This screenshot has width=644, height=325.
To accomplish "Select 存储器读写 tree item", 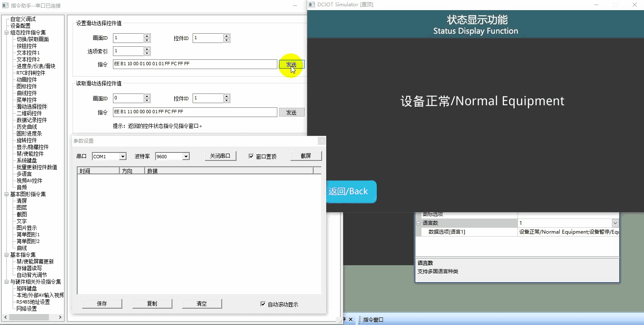I will pos(29,268).
